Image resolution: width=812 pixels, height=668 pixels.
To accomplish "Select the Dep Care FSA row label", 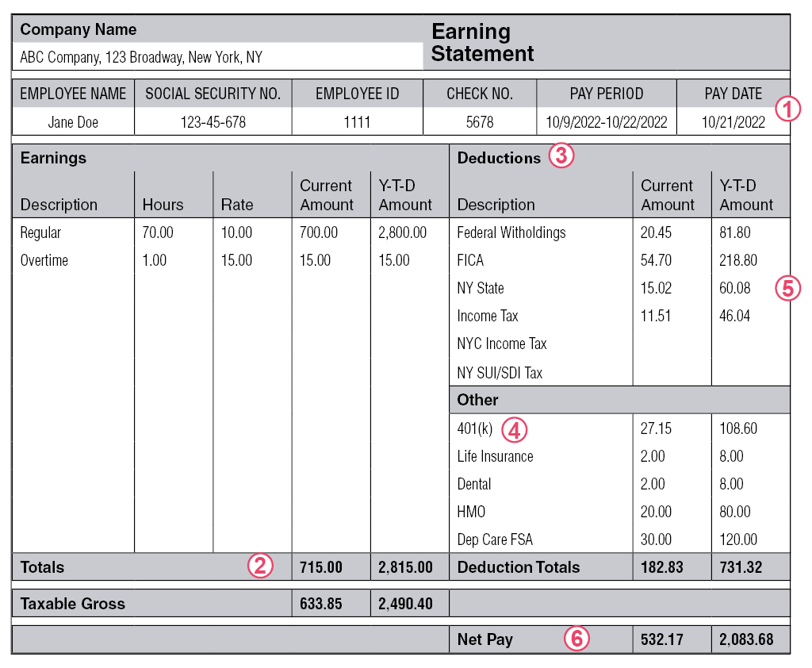I will [x=495, y=539].
